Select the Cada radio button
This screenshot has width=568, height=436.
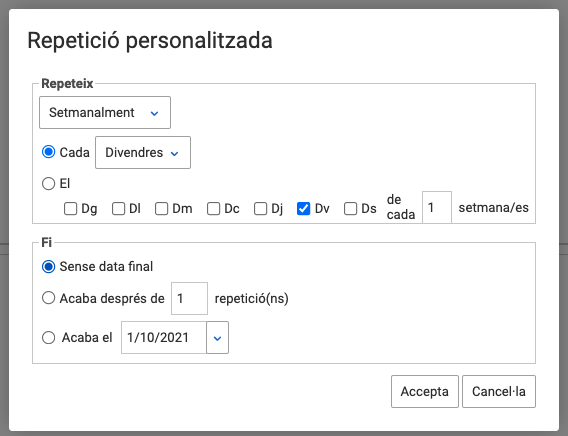coord(48,152)
